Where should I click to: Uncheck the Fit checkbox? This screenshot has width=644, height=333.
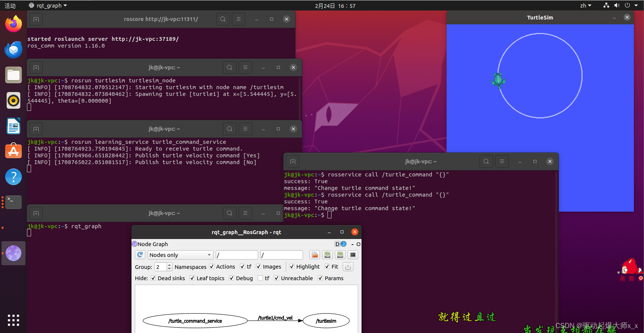[327, 266]
